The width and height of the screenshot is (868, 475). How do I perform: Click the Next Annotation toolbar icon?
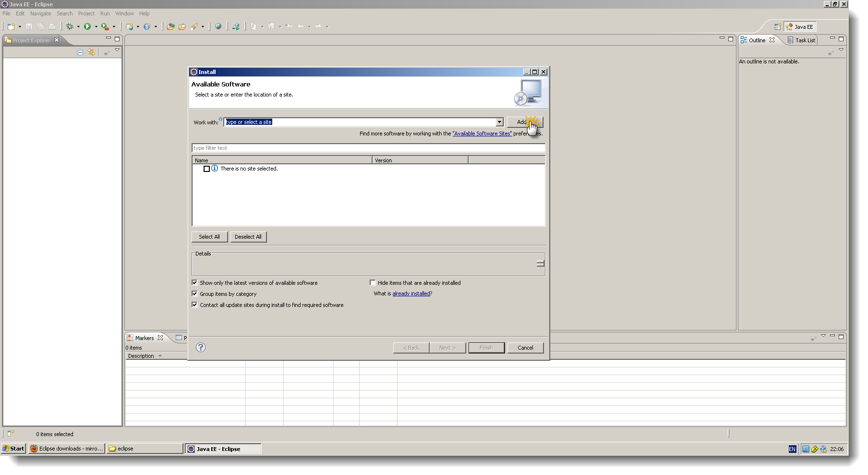(253, 26)
